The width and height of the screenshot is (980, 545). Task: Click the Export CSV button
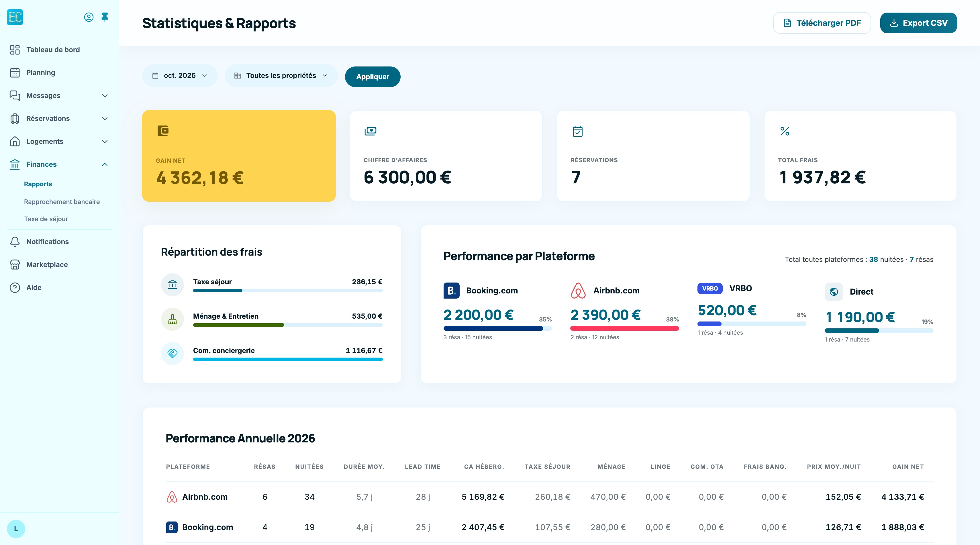(x=918, y=23)
